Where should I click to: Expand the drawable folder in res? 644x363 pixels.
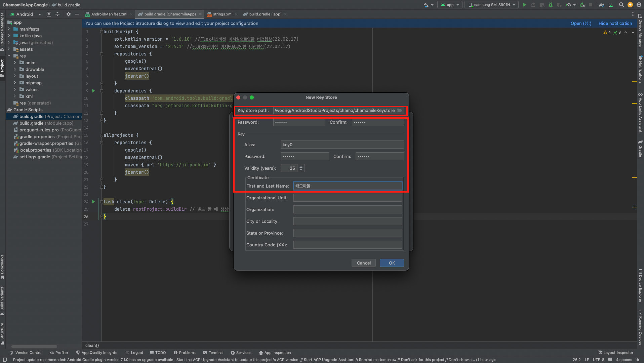(x=15, y=69)
